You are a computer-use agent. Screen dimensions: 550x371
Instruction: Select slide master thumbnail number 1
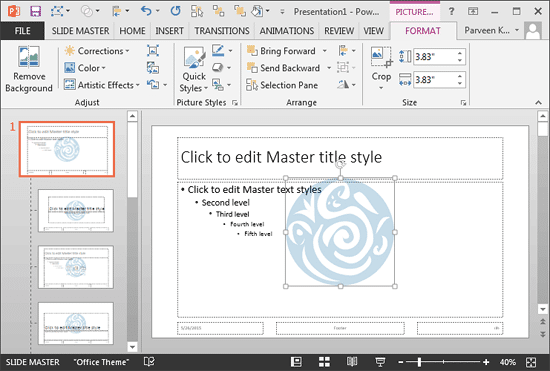(x=67, y=149)
